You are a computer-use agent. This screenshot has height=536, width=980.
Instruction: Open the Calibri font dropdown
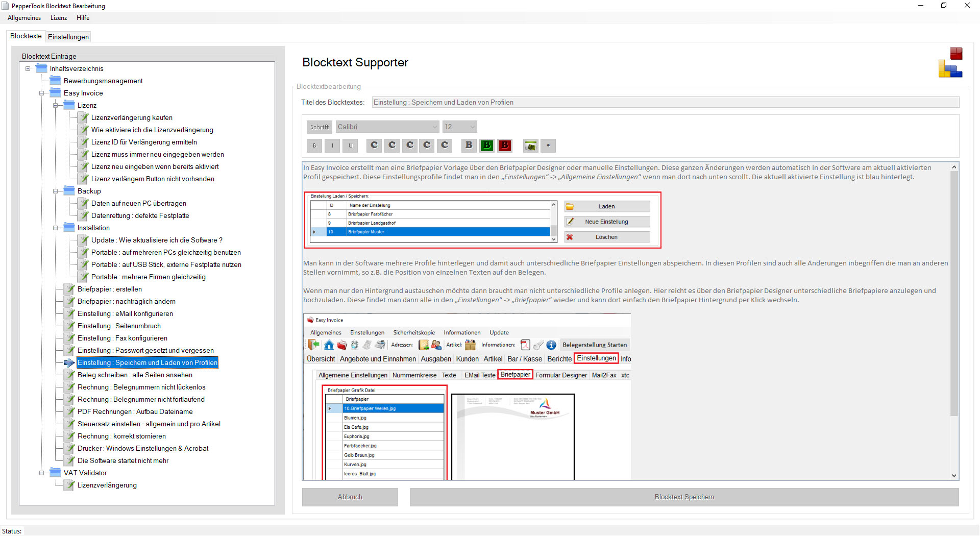tap(387, 127)
